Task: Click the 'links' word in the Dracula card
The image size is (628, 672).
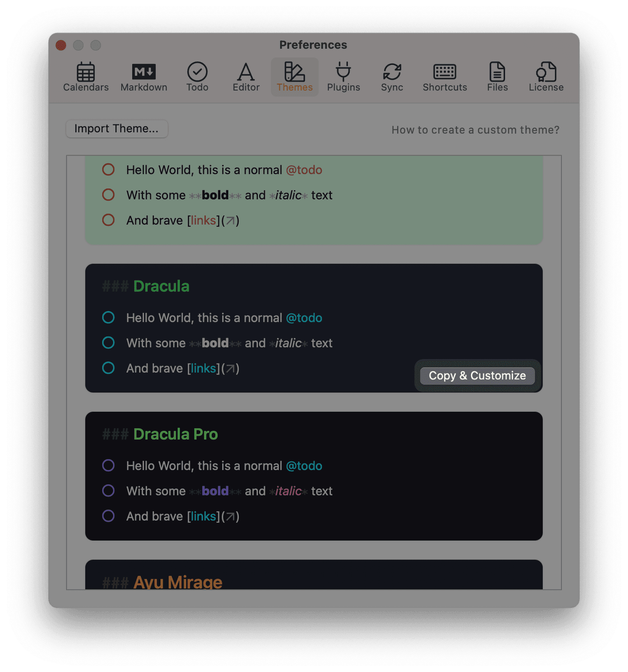Action: pos(203,368)
